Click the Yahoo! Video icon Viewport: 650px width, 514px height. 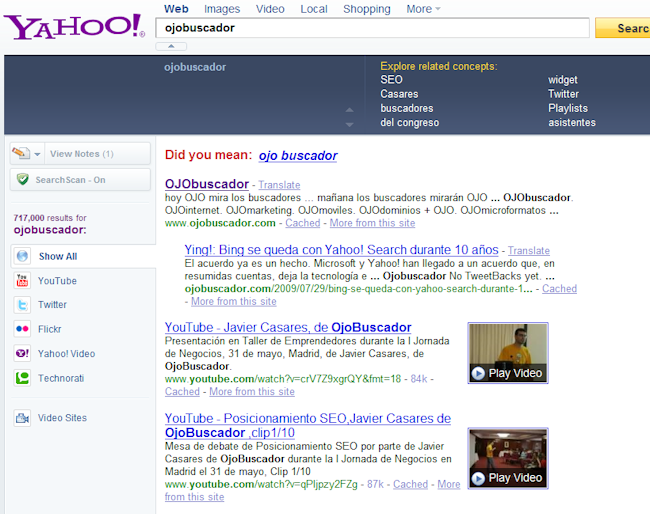coord(22,353)
